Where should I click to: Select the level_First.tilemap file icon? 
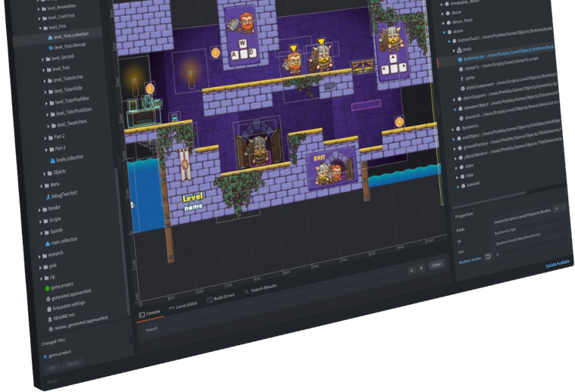coord(51,48)
